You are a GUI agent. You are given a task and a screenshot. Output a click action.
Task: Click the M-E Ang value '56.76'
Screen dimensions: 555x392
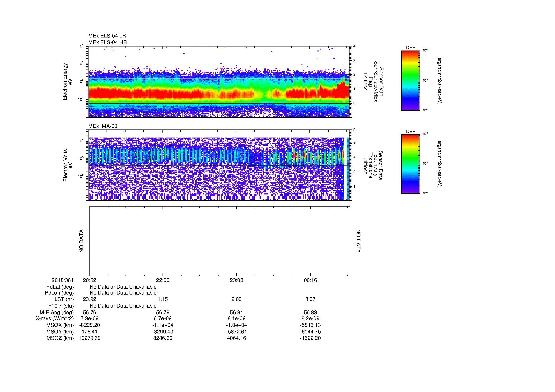click(90, 313)
